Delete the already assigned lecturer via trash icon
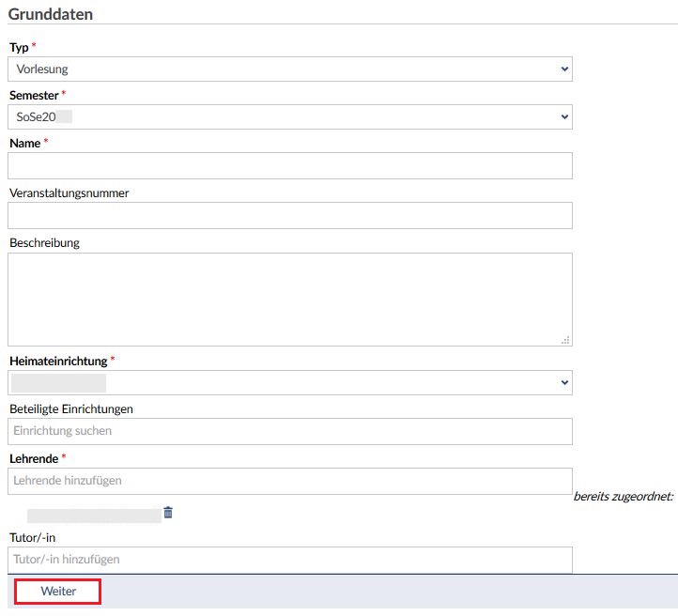This screenshot has height=616, width=678. 168,513
